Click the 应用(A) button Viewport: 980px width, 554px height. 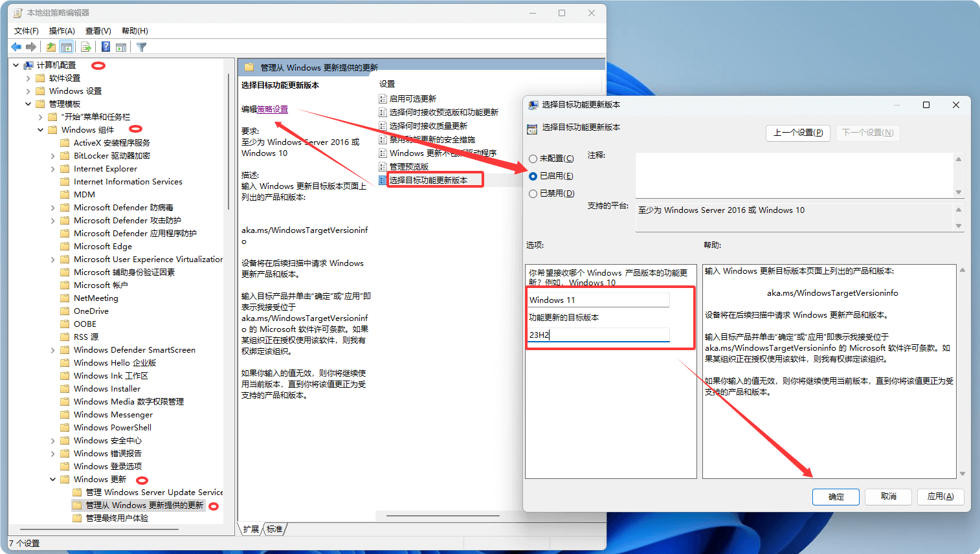(x=941, y=496)
